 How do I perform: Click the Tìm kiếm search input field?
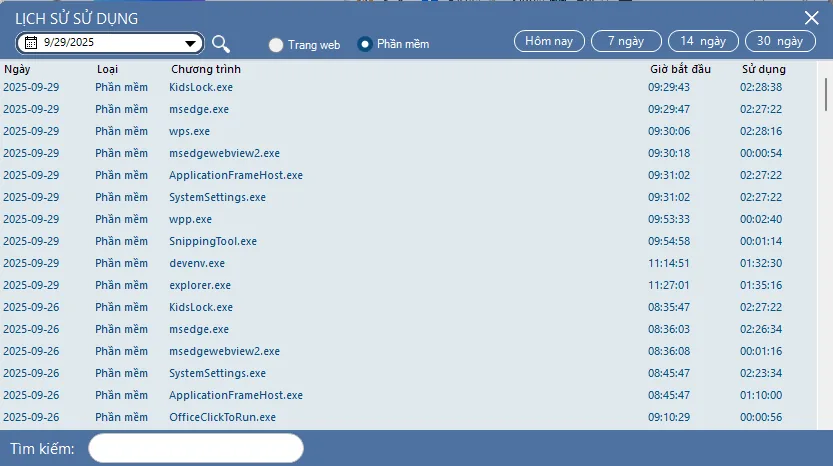click(196, 448)
